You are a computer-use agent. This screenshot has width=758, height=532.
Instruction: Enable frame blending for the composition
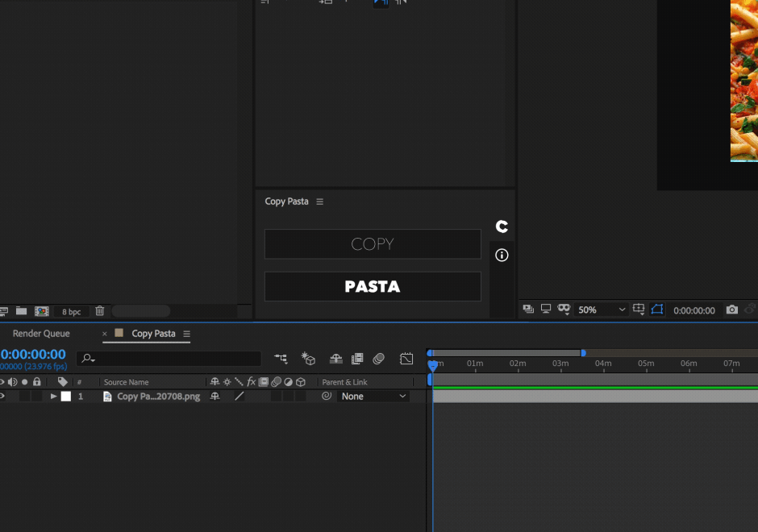point(357,359)
